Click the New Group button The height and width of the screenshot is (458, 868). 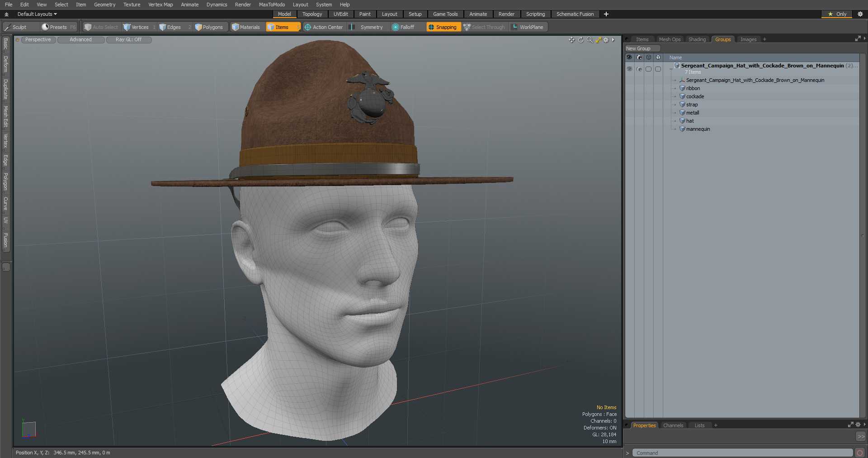point(642,48)
